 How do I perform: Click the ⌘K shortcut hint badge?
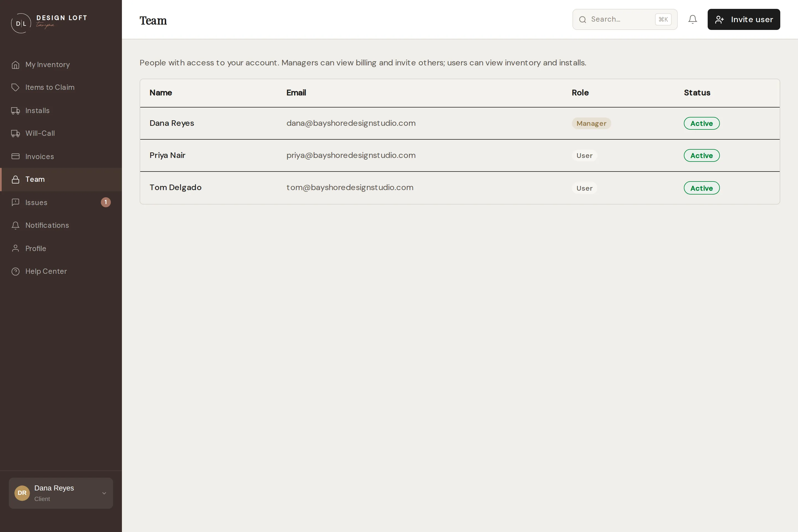[663, 19]
